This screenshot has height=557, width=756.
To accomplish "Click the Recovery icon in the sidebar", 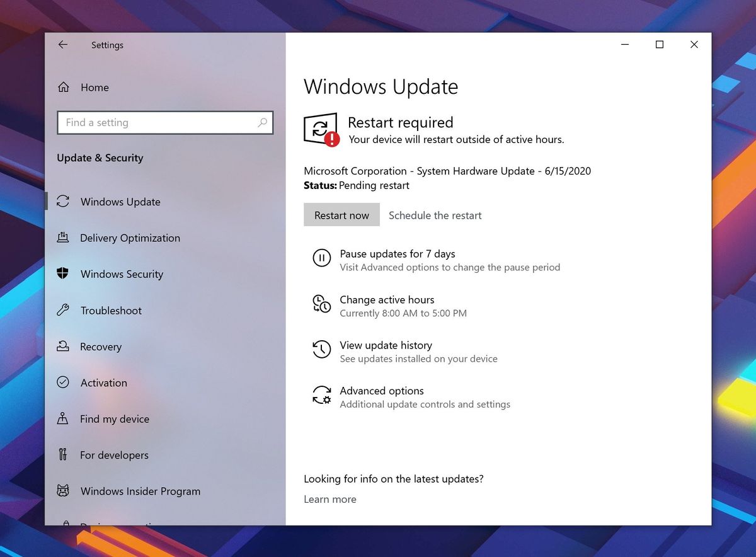I will [63, 347].
